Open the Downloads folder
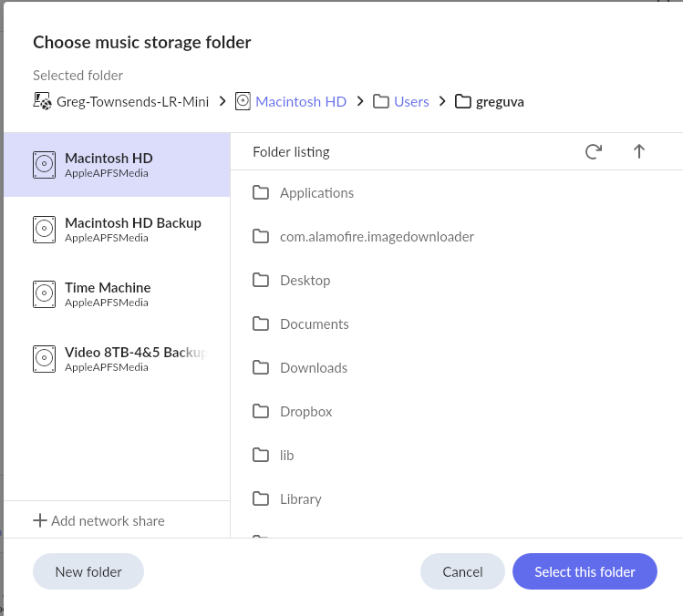The image size is (683, 616). click(313, 367)
